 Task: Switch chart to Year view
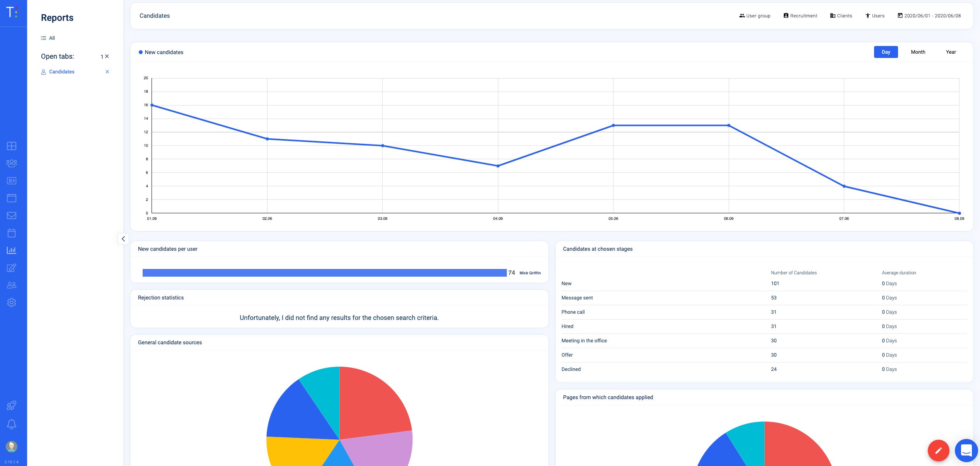(951, 52)
